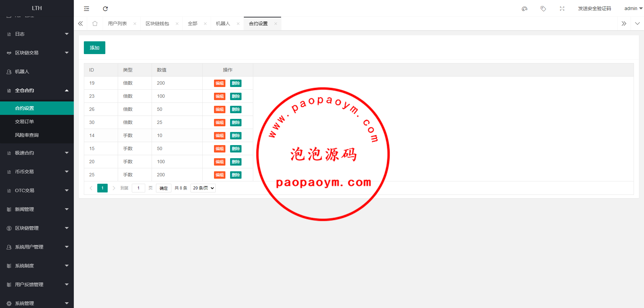Expand the 区块链管理 sidebar menu
This screenshot has height=308, width=644.
pos(37,228)
